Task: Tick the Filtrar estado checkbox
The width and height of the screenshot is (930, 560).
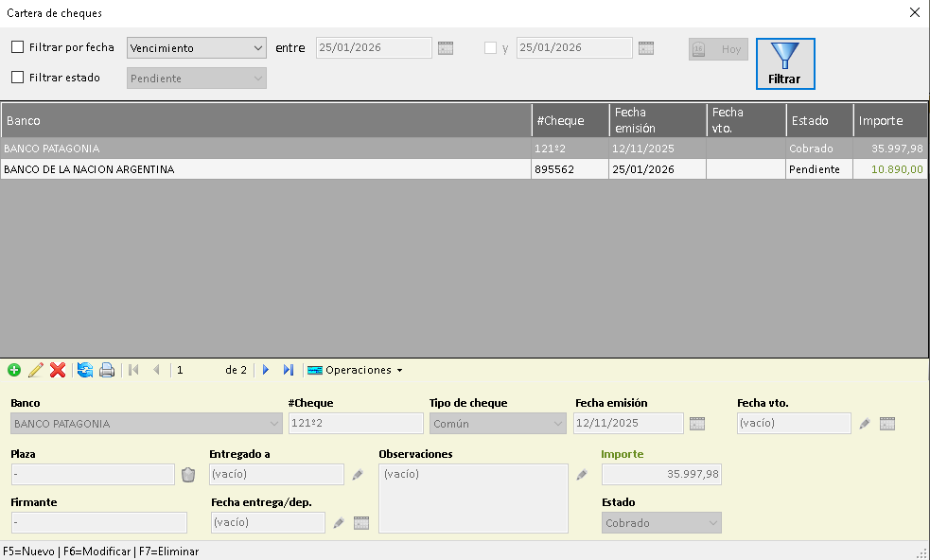Action: point(18,78)
